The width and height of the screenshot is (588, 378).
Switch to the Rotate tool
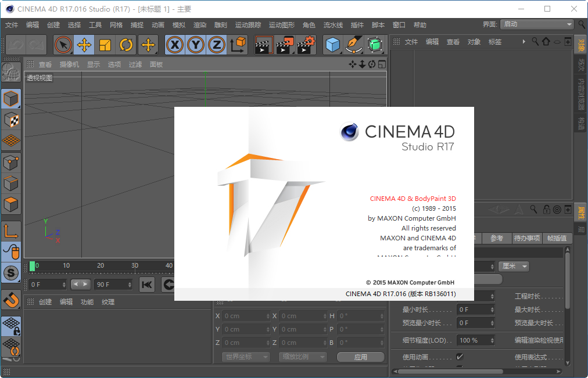click(x=125, y=45)
